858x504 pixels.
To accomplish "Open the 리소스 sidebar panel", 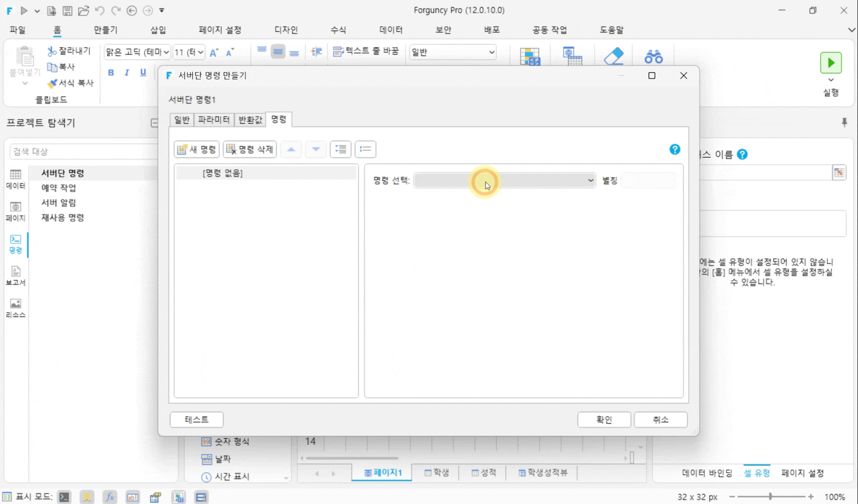I will click(15, 308).
